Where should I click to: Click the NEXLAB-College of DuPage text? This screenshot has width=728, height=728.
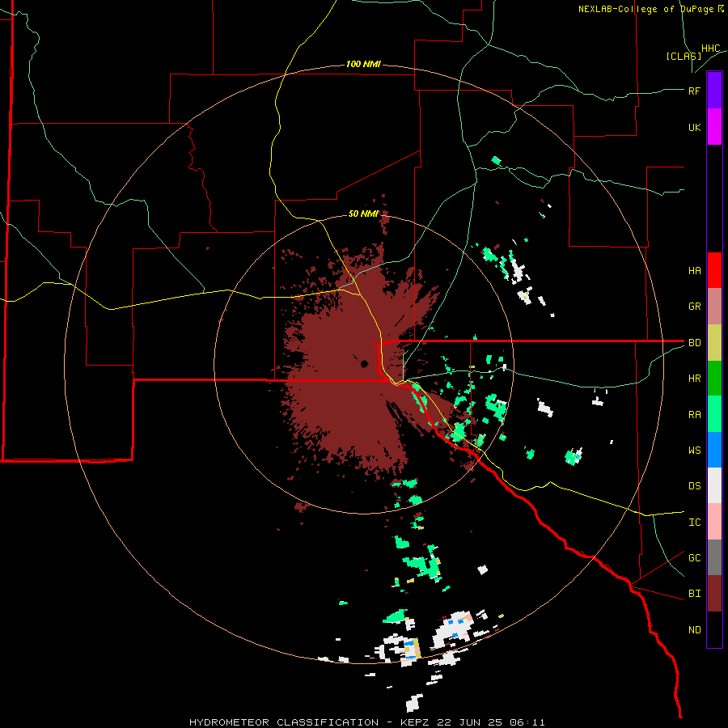click(x=645, y=9)
